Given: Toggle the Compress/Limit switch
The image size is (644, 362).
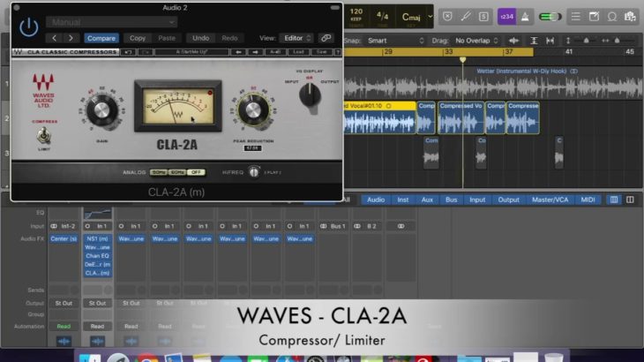Looking at the screenshot, I should coord(43,135).
